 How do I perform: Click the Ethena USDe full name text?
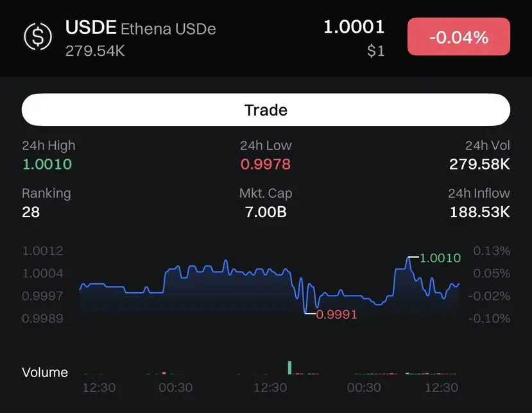click(x=168, y=29)
